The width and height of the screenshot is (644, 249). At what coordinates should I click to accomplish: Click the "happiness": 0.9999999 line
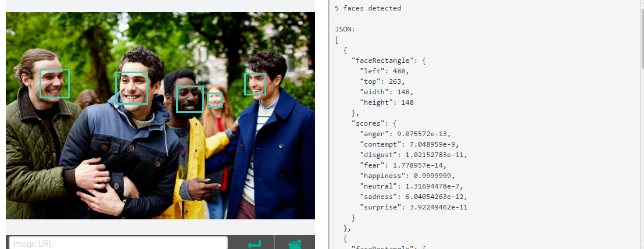407,176
